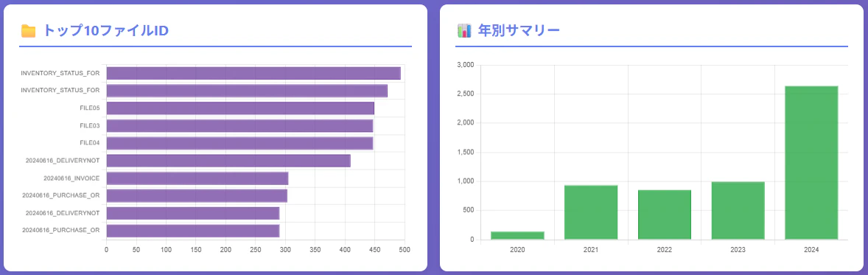868x275 pixels.
Task: Click the FILE05 purple bar
Action: (240, 108)
